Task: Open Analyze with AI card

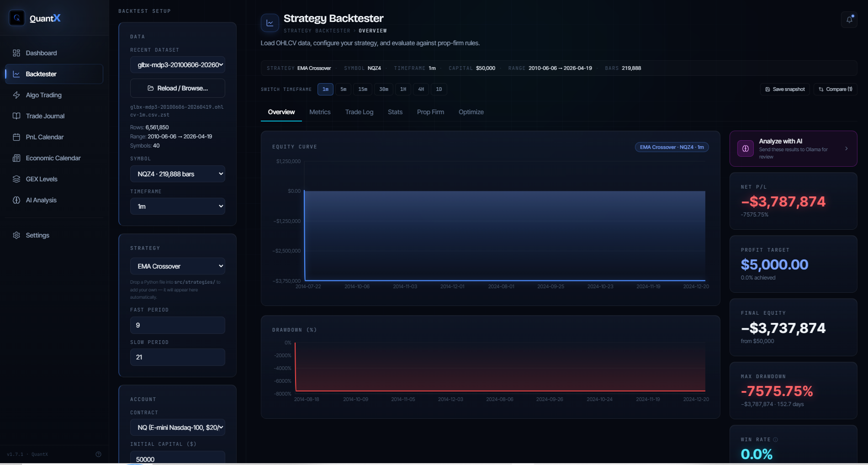Action: (793, 149)
